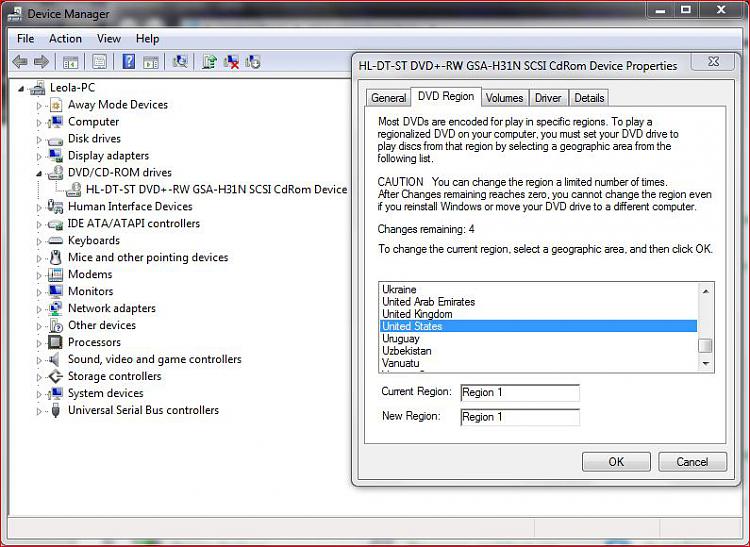This screenshot has height=547, width=750.
Task: Click the Mice and pointing devices icon
Action: 55,257
